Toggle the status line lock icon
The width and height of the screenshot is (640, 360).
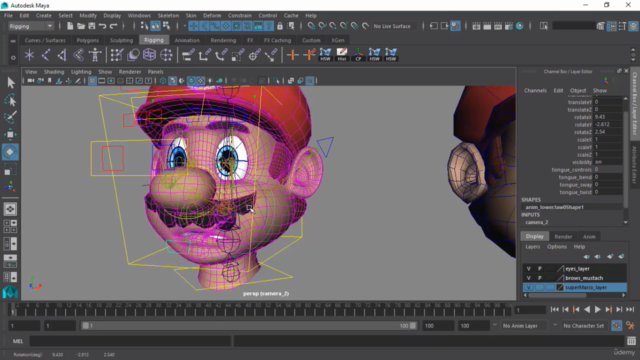tap(280, 26)
